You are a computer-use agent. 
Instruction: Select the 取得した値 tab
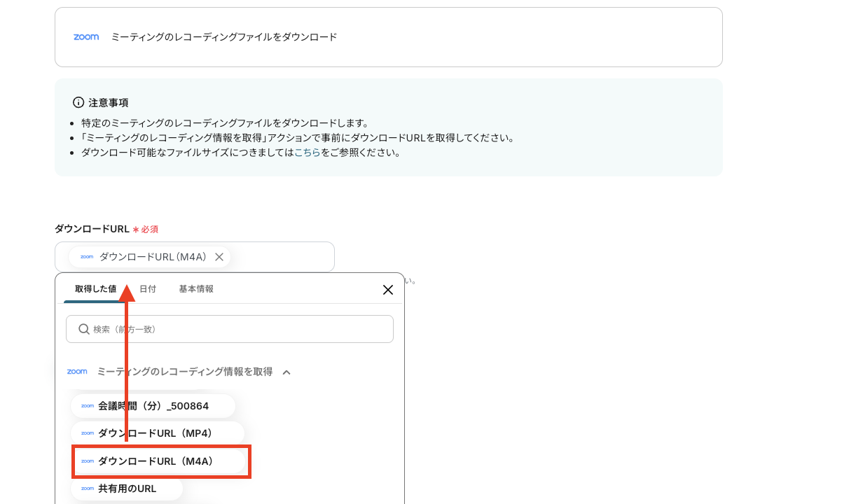coord(96,288)
